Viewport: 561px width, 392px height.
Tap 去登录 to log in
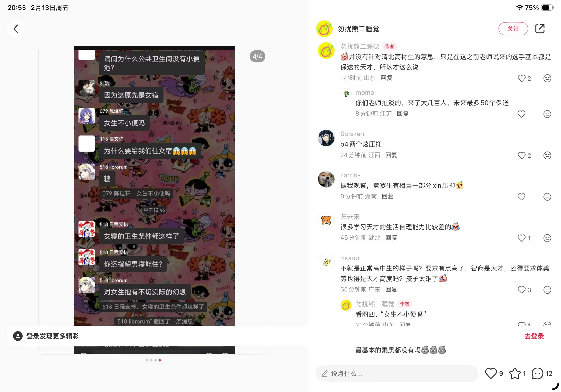click(534, 336)
